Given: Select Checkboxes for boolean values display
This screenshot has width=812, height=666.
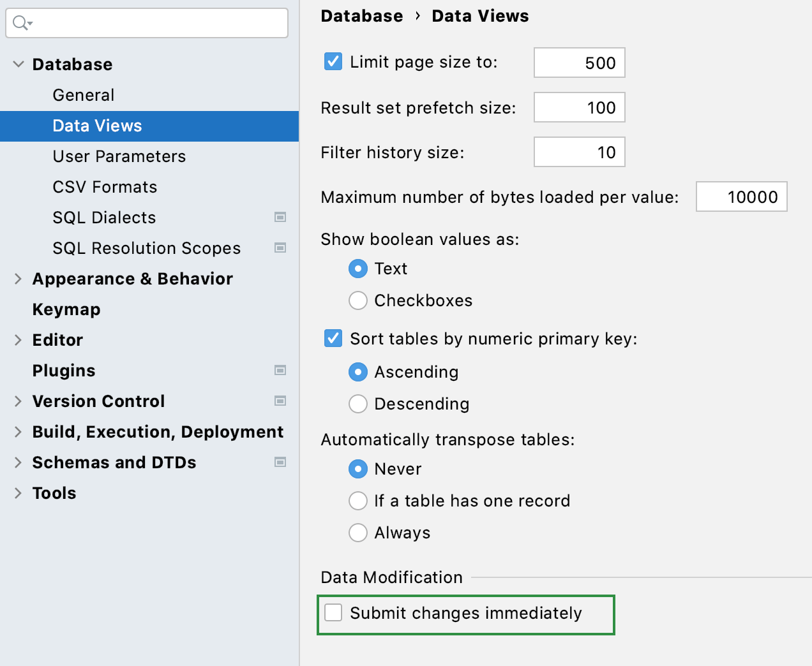Looking at the screenshot, I should [358, 300].
